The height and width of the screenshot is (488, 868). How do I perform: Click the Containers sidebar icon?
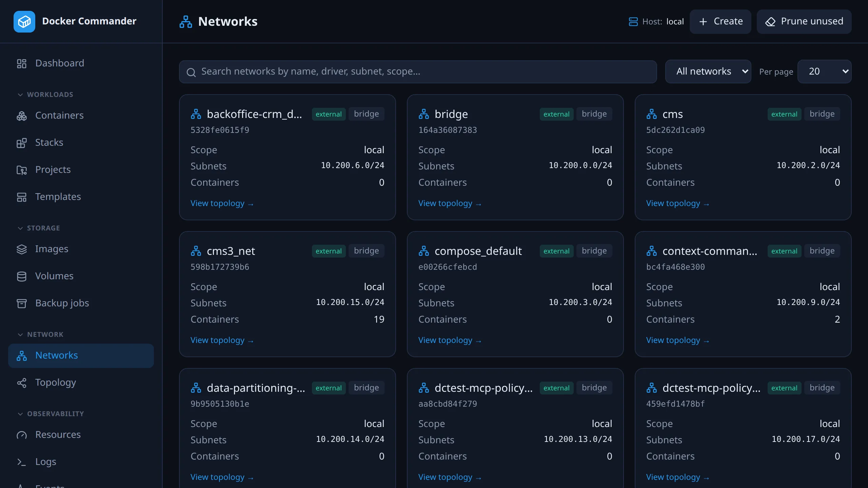click(x=22, y=116)
